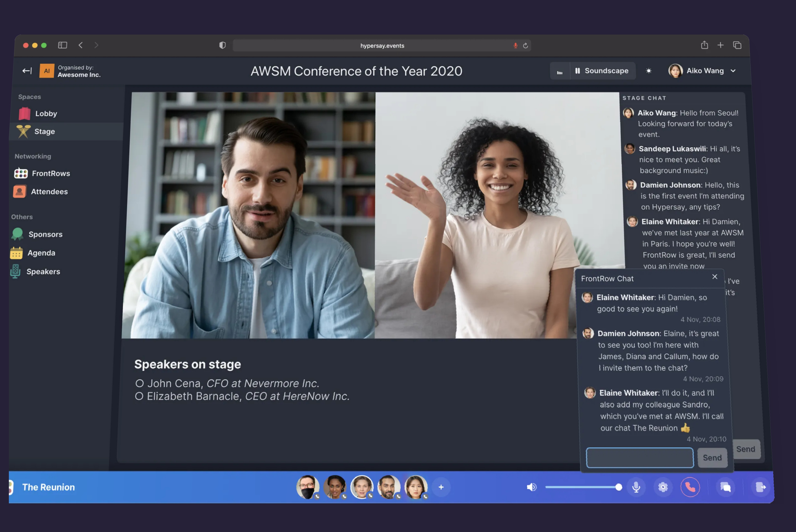Open the Speakers page

35,272
